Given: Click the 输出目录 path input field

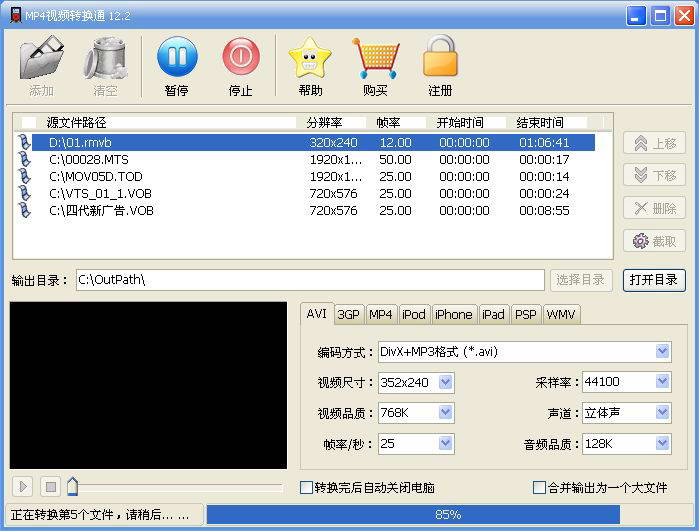Looking at the screenshot, I should [x=310, y=280].
